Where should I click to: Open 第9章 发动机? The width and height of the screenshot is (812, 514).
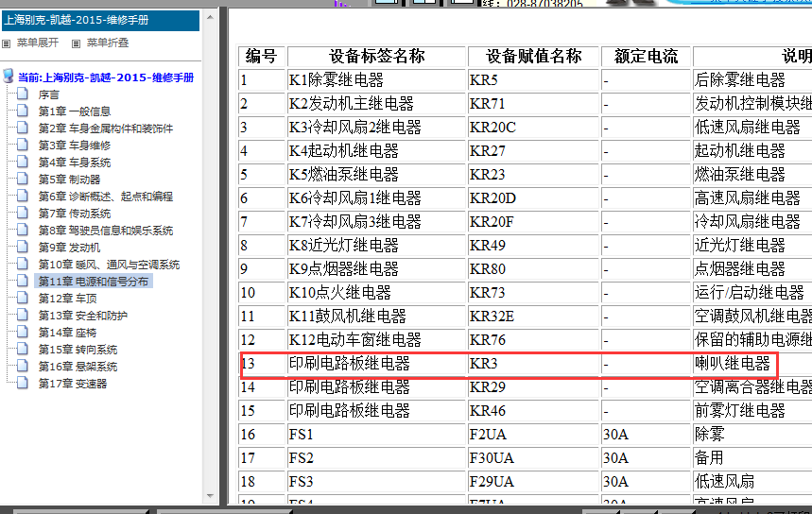(69, 248)
